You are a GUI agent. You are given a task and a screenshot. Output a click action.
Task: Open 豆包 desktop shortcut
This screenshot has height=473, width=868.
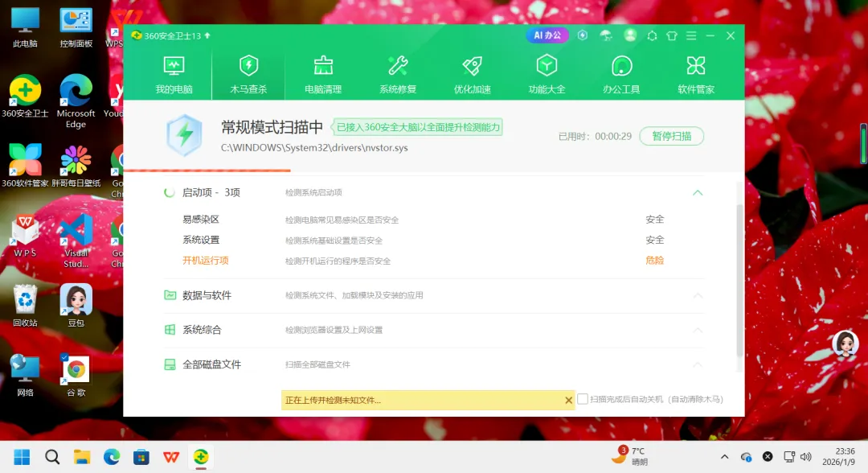point(76,305)
